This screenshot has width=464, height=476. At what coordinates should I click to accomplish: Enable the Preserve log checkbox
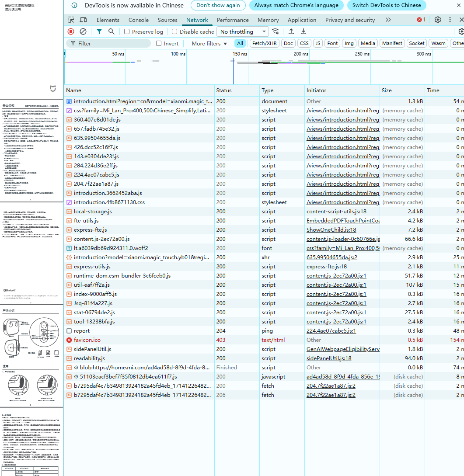pyautogui.click(x=127, y=32)
